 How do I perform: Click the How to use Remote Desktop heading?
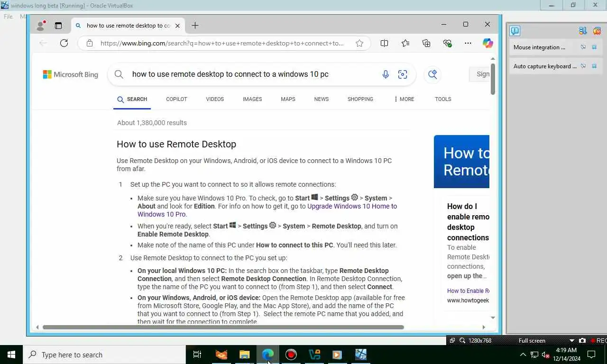tap(176, 144)
